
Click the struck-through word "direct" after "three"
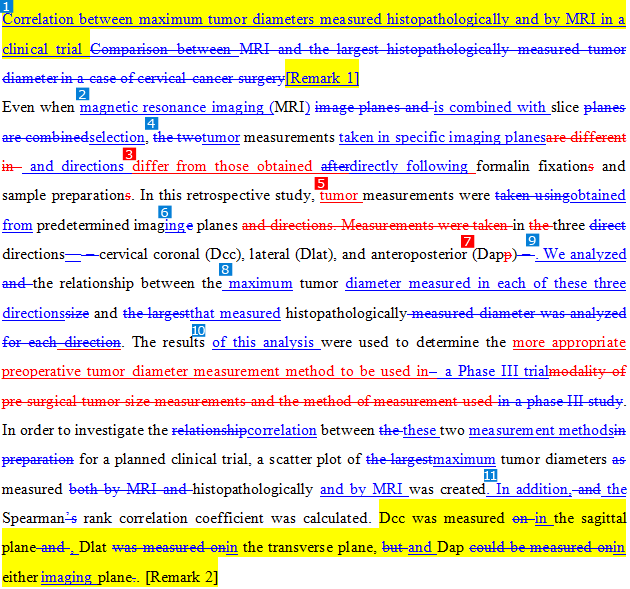[608, 225]
